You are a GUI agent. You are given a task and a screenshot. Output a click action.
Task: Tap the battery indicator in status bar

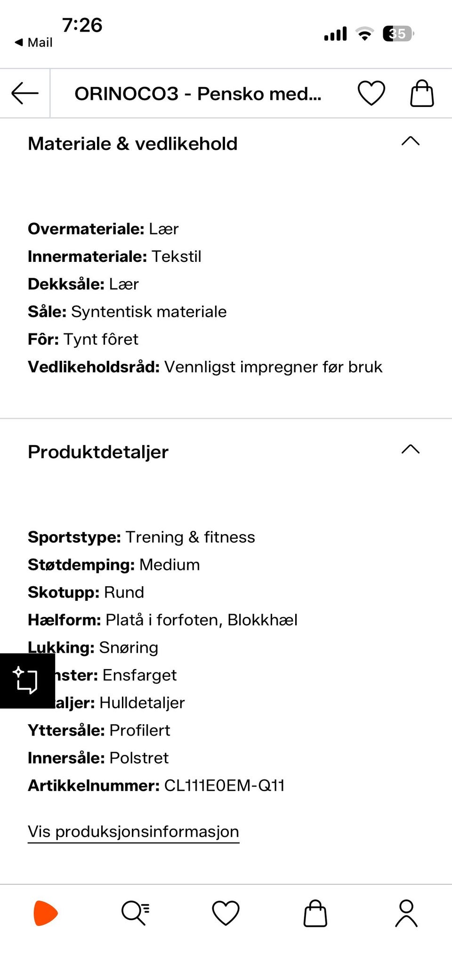[x=398, y=34]
